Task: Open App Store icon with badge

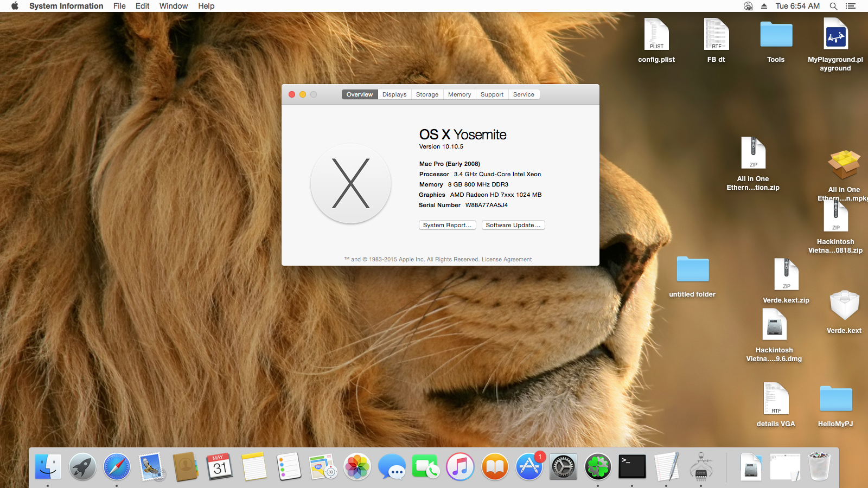Action: [529, 466]
